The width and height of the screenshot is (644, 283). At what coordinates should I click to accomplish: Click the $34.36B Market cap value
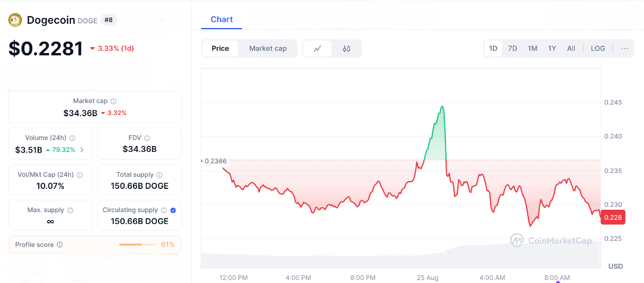tap(80, 113)
